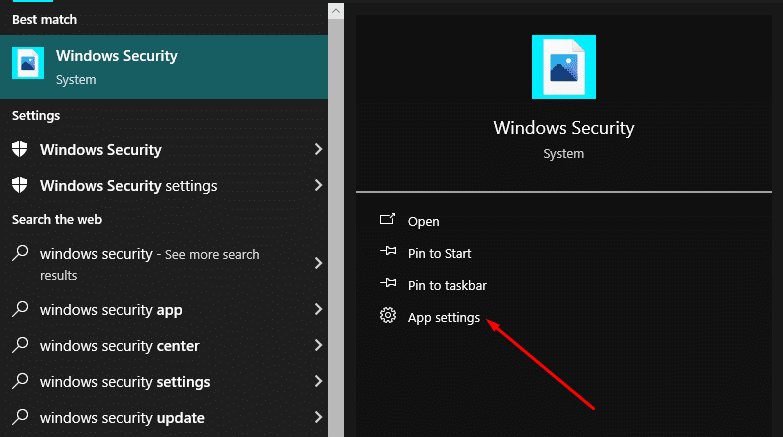Click the 'Windows Security' title in preview pane
This screenshot has height=437, width=783.
click(564, 128)
